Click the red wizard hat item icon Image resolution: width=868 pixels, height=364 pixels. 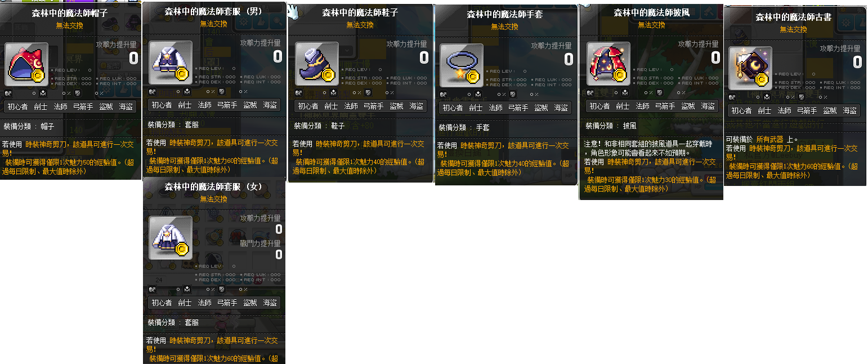(26, 64)
